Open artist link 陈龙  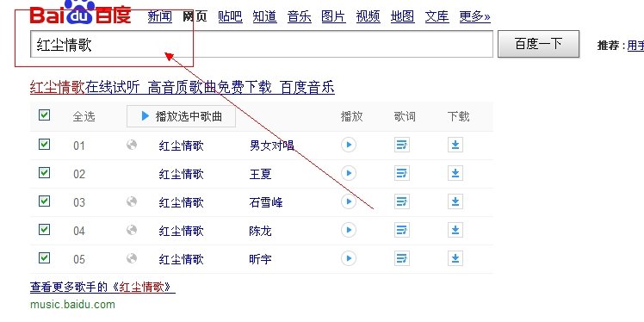[260, 231]
